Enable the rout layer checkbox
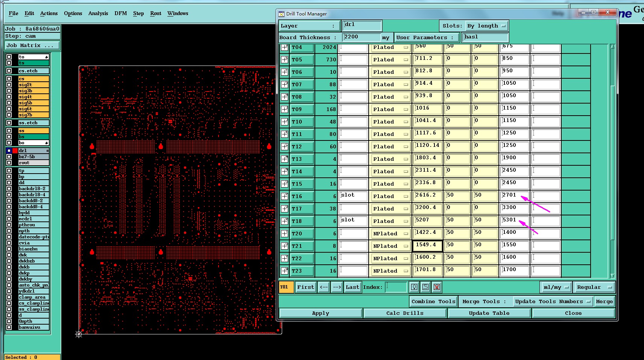The image size is (644, 360). pyautogui.click(x=9, y=163)
